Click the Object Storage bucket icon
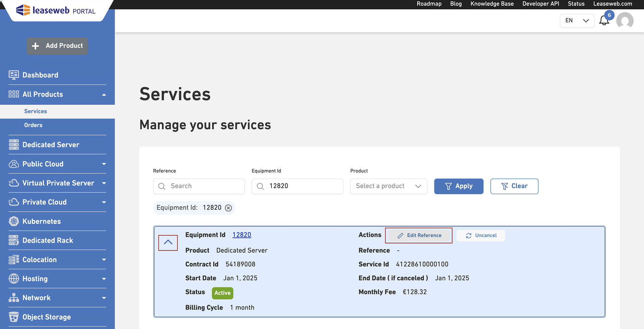644x329 pixels. [x=14, y=317]
